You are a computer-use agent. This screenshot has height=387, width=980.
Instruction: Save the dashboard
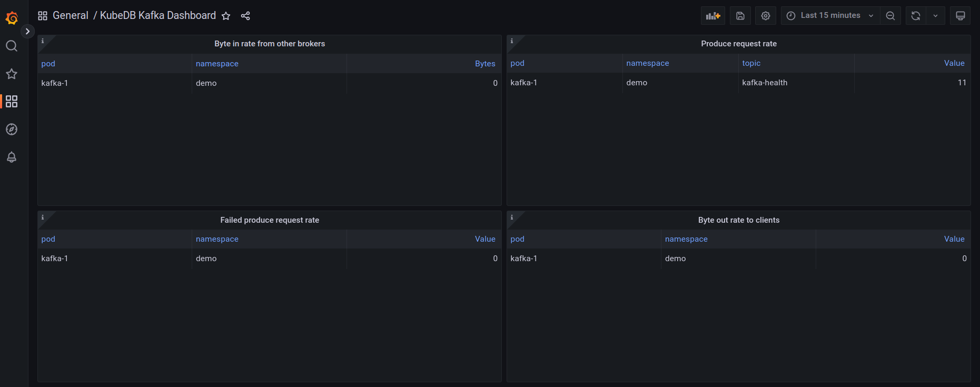(740, 16)
